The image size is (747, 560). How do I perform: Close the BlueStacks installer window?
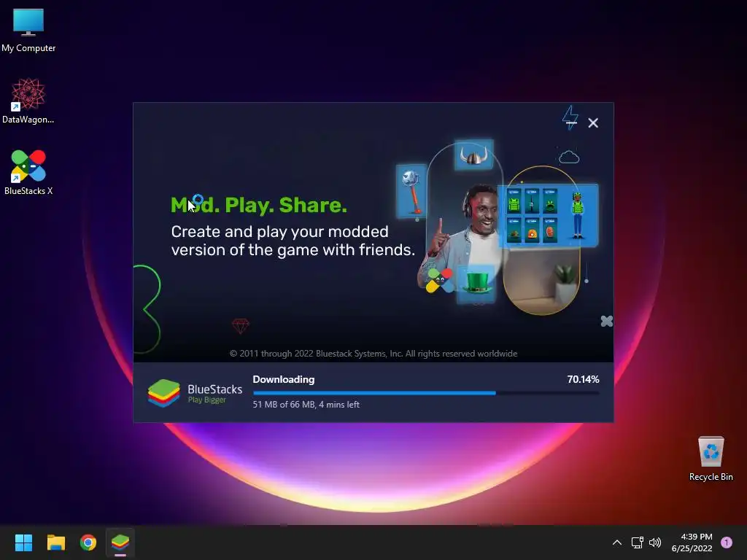pos(592,122)
